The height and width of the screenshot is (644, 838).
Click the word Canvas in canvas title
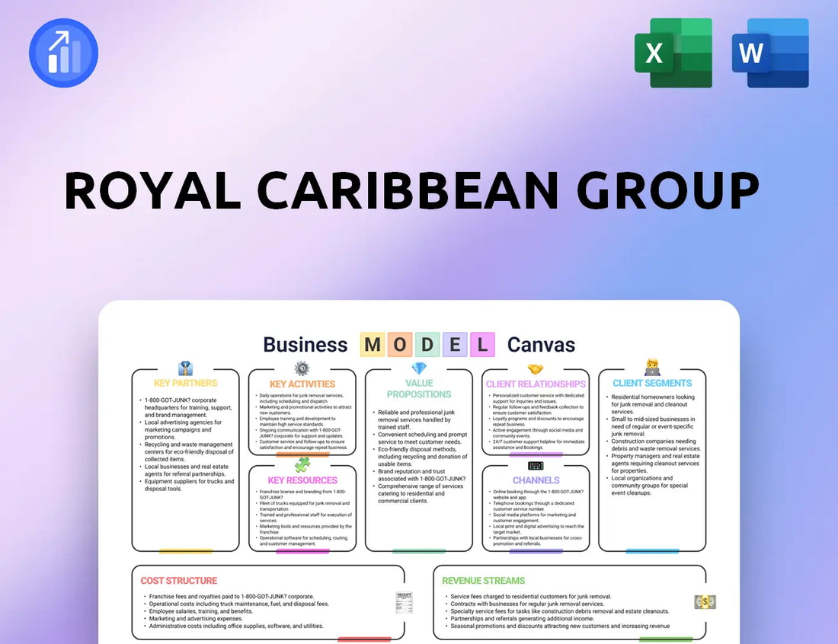tap(541, 345)
